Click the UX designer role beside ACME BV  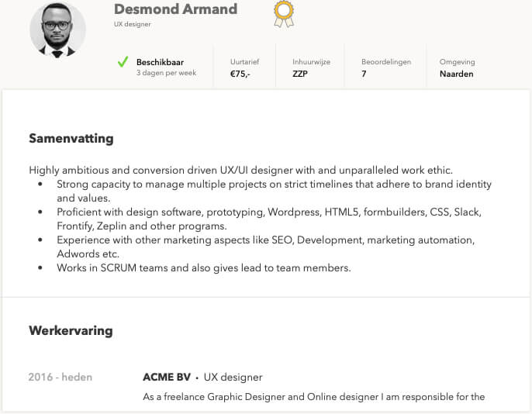233,378
